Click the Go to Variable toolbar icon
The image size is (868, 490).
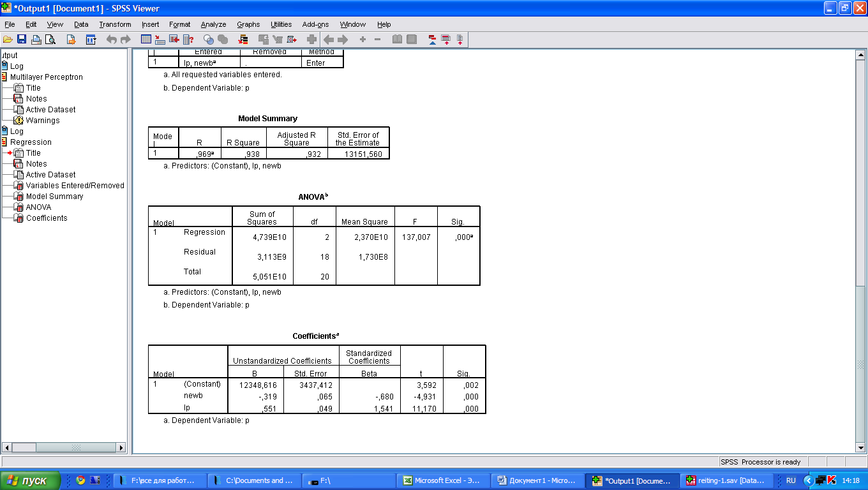pos(174,40)
